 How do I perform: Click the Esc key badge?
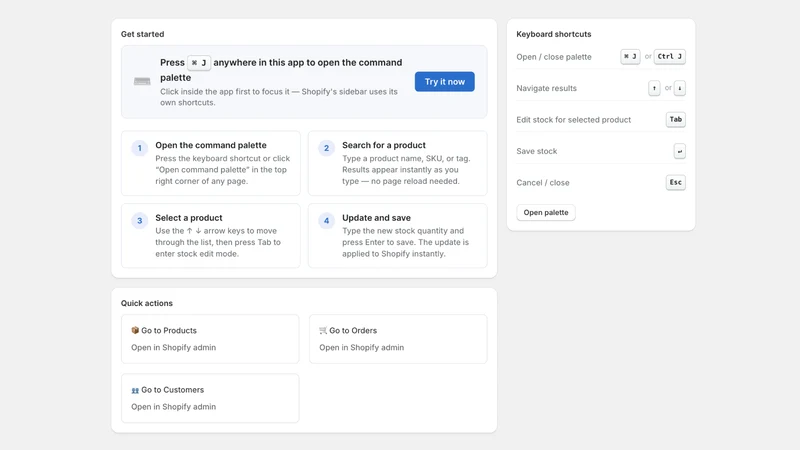[x=676, y=182]
